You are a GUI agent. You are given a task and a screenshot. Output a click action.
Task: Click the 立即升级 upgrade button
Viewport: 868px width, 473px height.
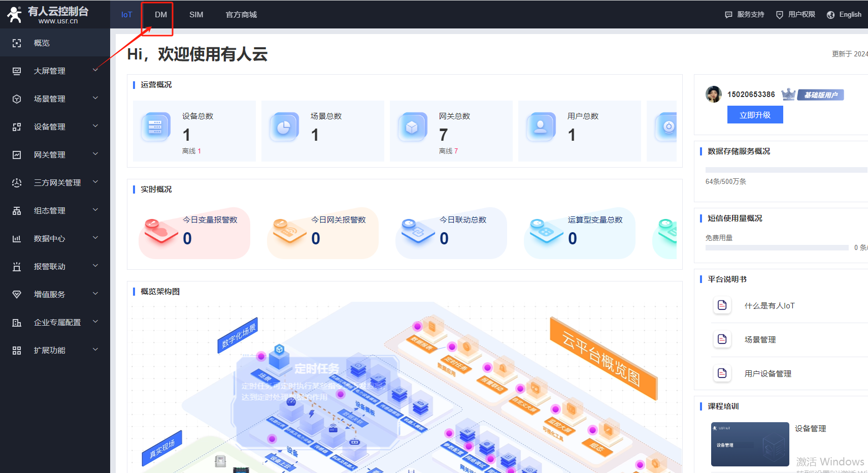[755, 115]
